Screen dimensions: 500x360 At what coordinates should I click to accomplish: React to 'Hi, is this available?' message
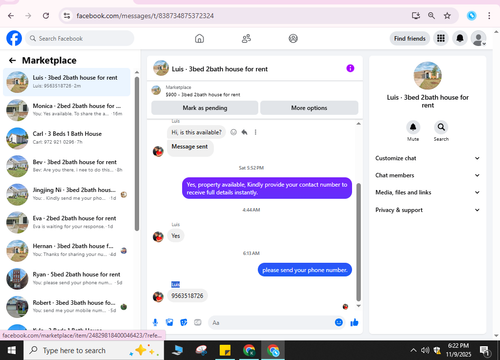pyautogui.click(x=233, y=132)
